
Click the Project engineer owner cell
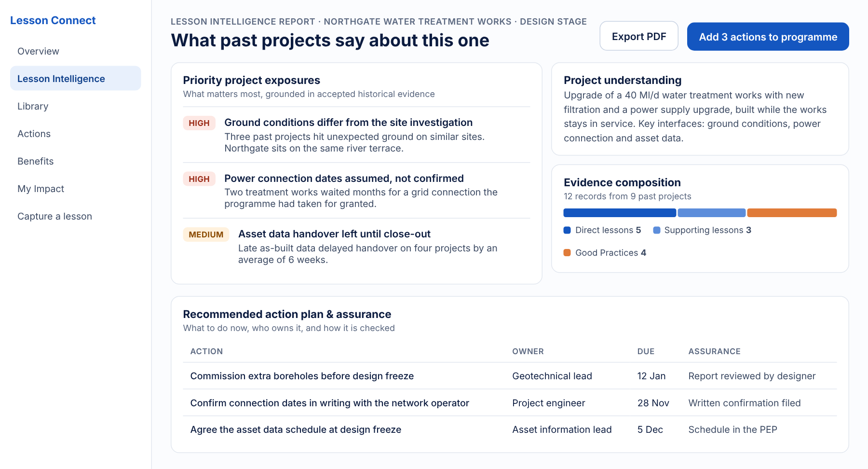coord(549,403)
